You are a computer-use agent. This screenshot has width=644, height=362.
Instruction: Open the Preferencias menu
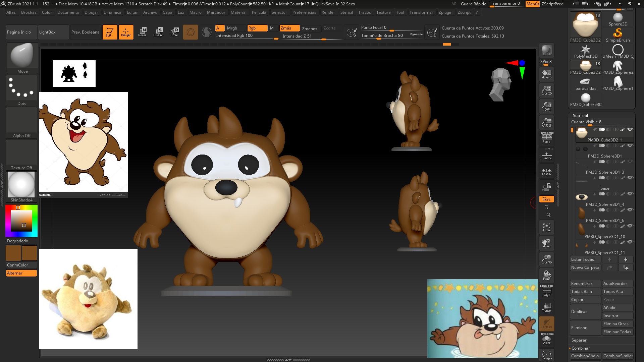(304, 12)
